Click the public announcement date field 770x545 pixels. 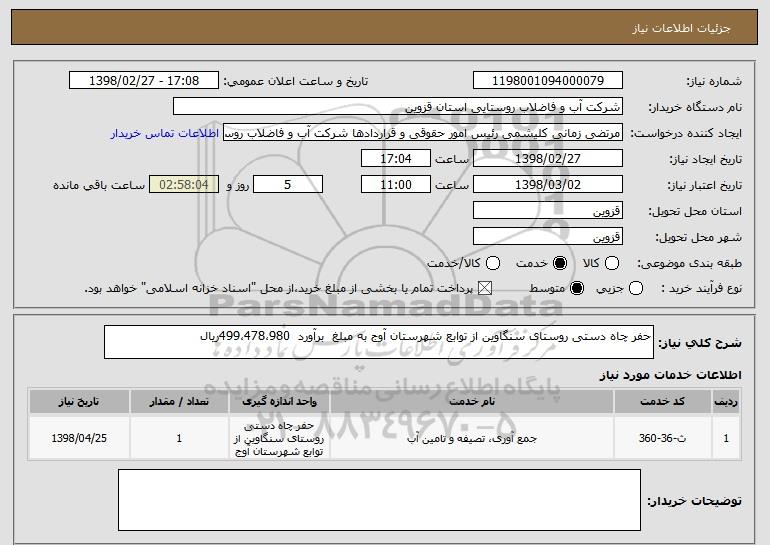click(144, 81)
